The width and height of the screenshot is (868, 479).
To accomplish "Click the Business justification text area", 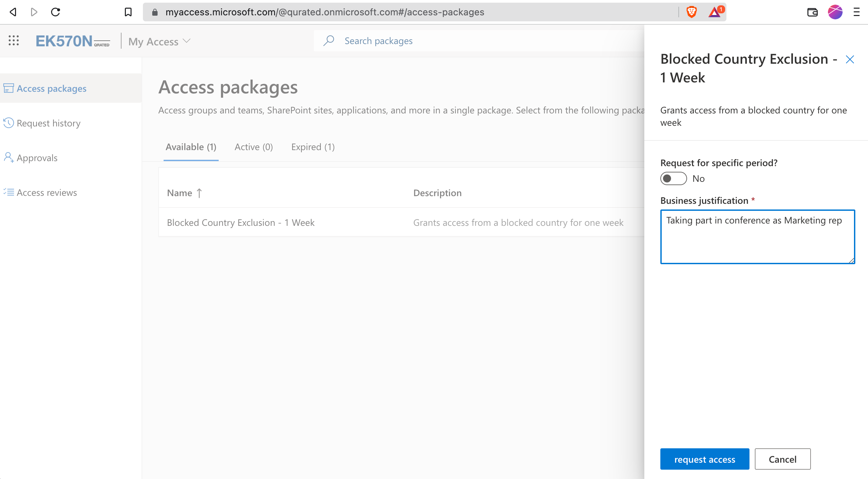I will [x=757, y=236].
